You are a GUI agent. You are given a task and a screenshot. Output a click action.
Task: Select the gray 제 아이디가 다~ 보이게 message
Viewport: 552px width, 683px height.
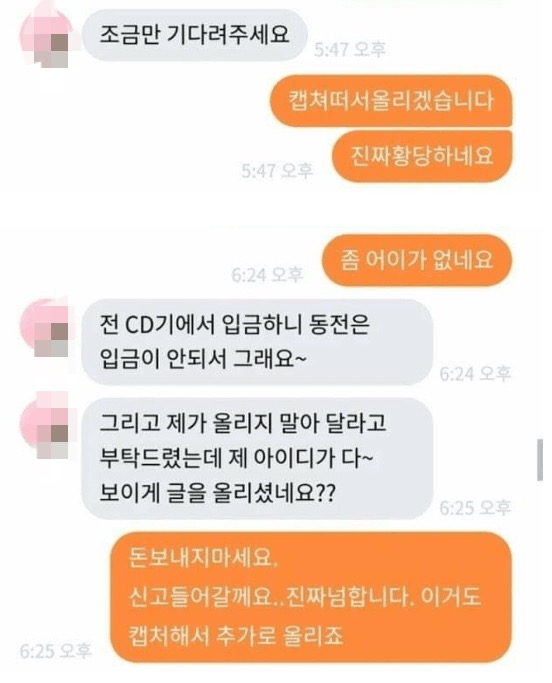(257, 458)
